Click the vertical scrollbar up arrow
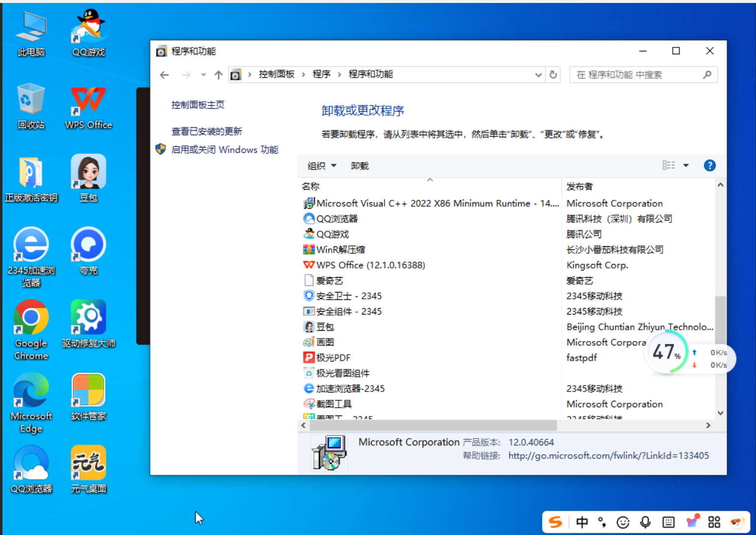Image resolution: width=756 pixels, height=535 pixels. pos(720,185)
